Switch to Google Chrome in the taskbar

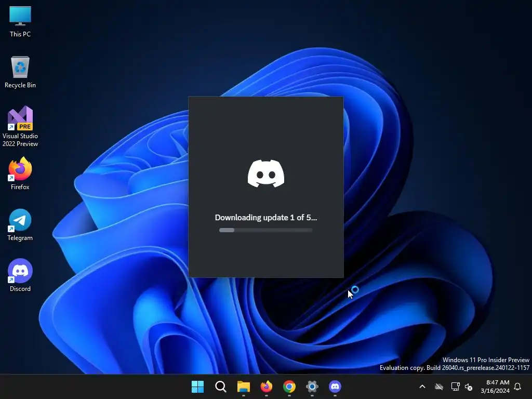(x=289, y=387)
